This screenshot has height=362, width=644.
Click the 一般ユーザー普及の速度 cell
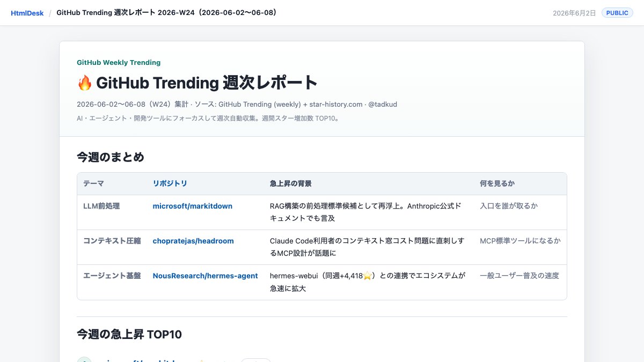pos(519,276)
